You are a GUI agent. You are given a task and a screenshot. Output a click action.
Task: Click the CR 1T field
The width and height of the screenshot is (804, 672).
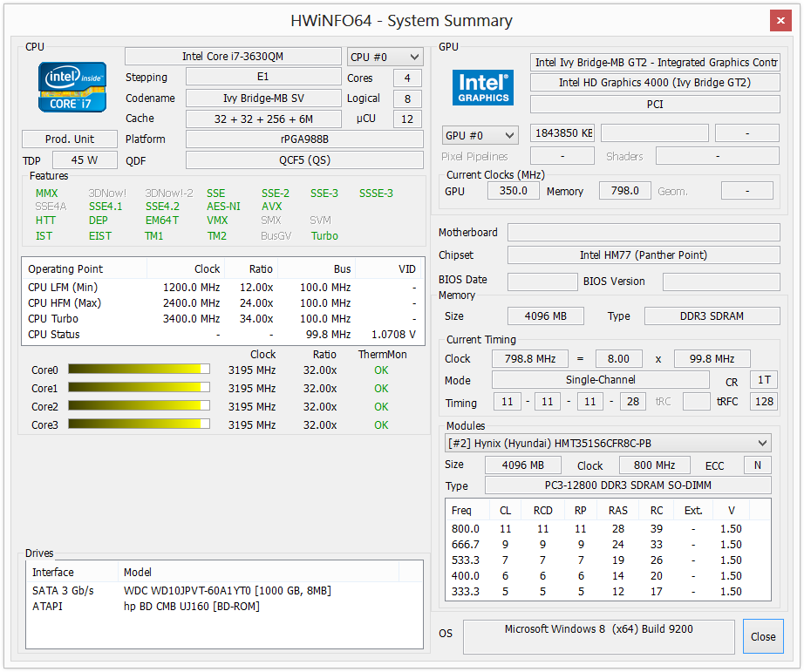tap(764, 380)
